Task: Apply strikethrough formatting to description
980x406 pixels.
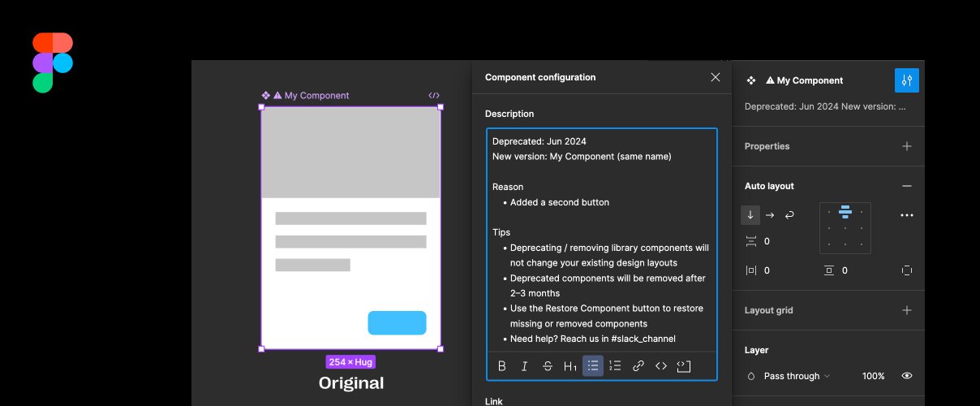Action: click(x=548, y=366)
